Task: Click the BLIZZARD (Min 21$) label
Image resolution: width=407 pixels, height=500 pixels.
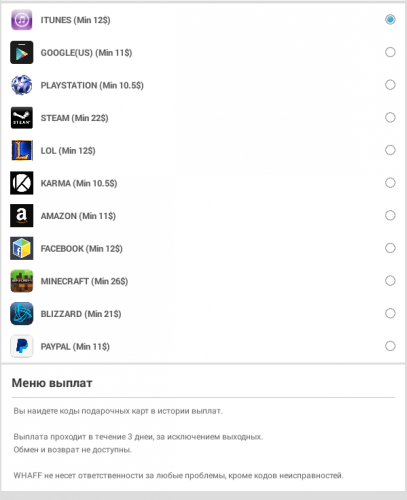Action: coord(81,314)
